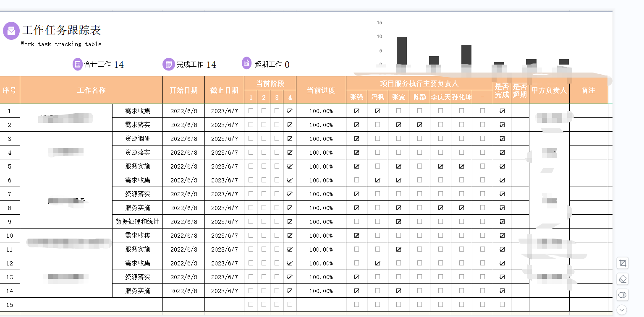Screen dimensions: 644x317
Task: Select the 需求收集 cell in row 12
Action: [137, 263]
